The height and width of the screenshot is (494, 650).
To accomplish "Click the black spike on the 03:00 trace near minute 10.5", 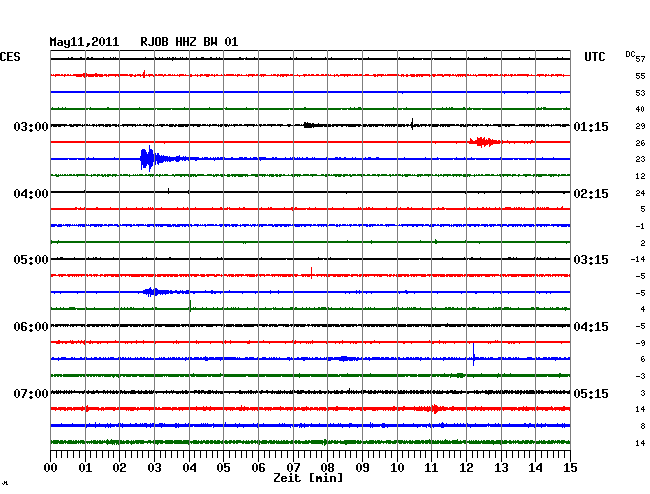I will point(412,124).
